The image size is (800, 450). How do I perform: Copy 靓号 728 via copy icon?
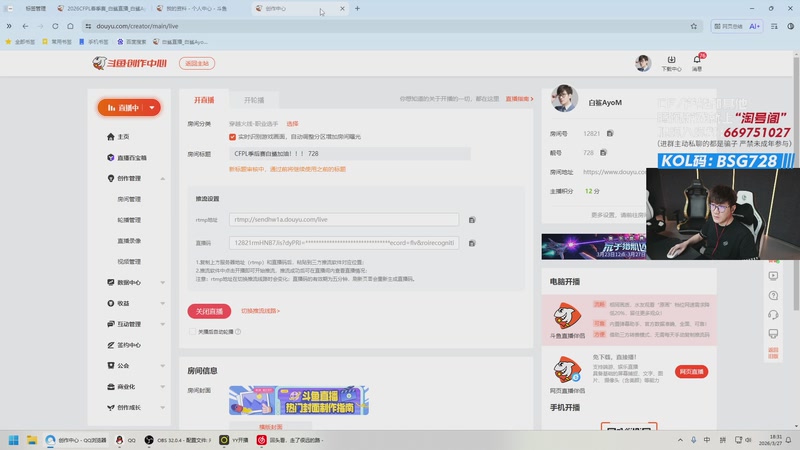[603, 153]
